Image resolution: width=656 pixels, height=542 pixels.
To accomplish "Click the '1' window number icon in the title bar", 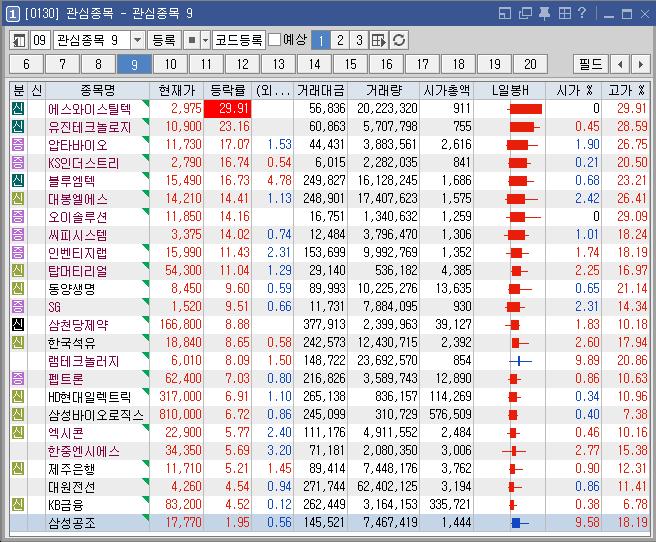I will point(13,14).
